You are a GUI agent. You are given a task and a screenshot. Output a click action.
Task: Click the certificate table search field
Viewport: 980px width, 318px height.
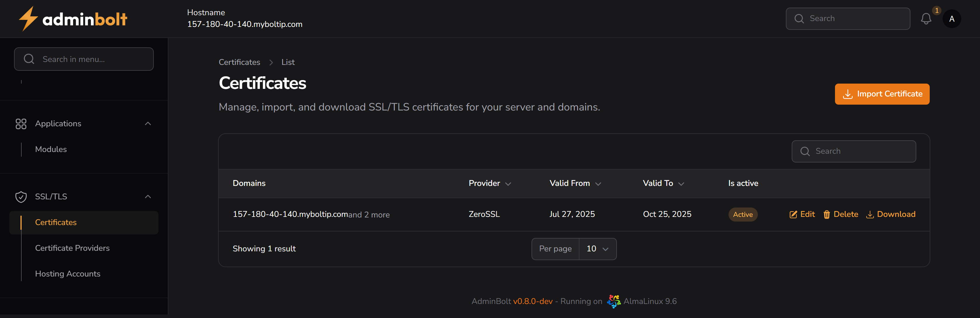click(854, 151)
